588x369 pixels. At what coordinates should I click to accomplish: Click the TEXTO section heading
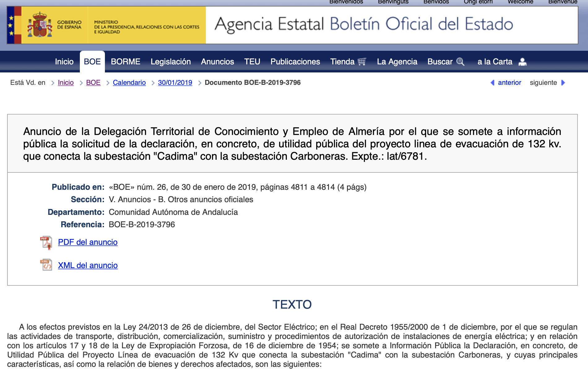pyautogui.click(x=292, y=304)
